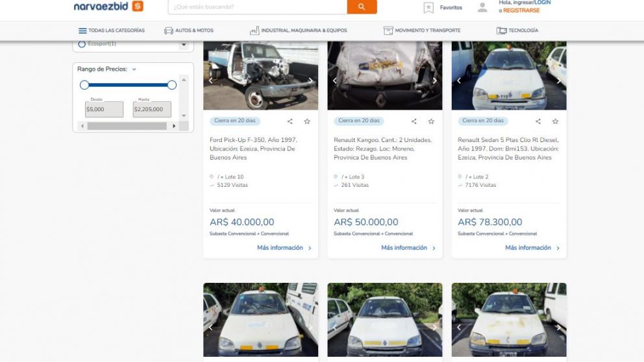Image resolution: width=644 pixels, height=362 pixels.
Task: Share the Renault Clio Lote 2 listing
Action: pos(538,121)
